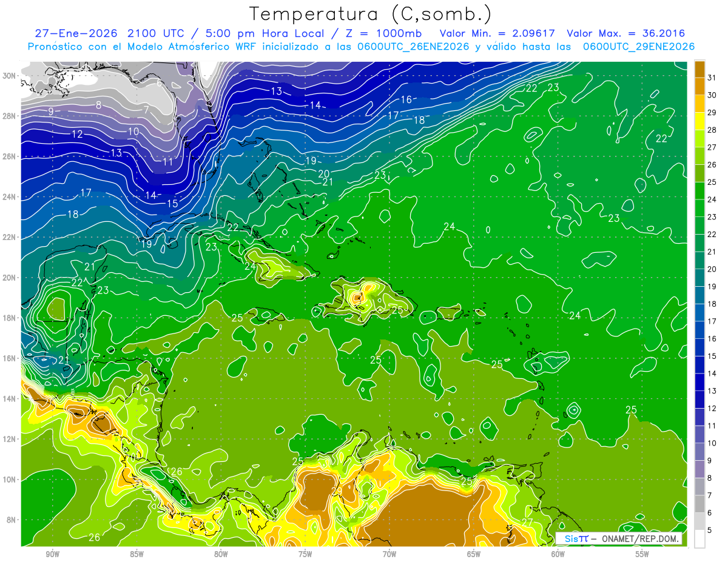Click the 8N latitude axis label
This screenshot has width=728, height=562.
coord(12,520)
